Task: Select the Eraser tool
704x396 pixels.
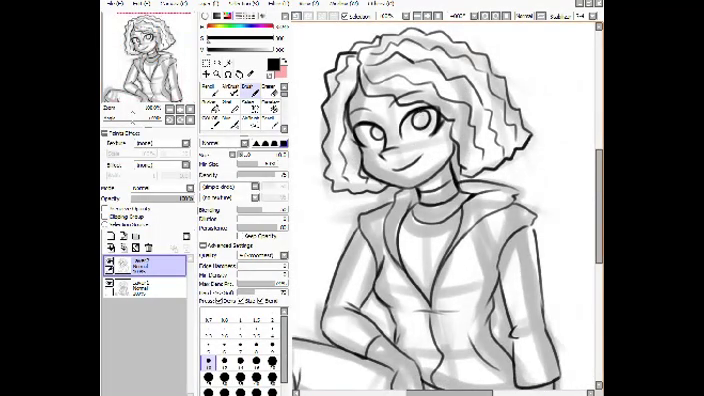Action: pyautogui.click(x=270, y=90)
